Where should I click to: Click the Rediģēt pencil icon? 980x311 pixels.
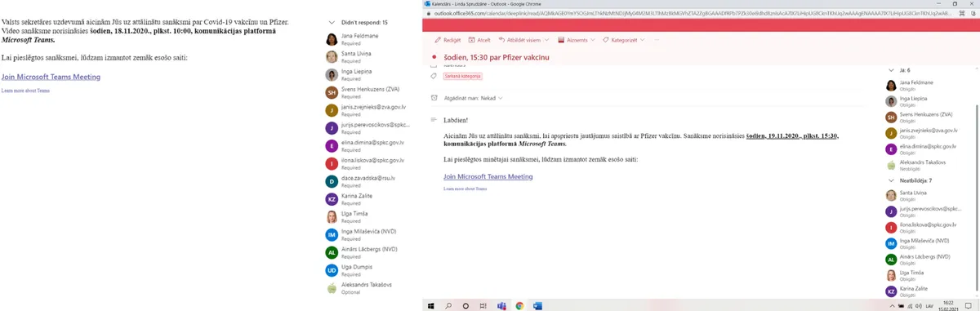click(x=438, y=40)
